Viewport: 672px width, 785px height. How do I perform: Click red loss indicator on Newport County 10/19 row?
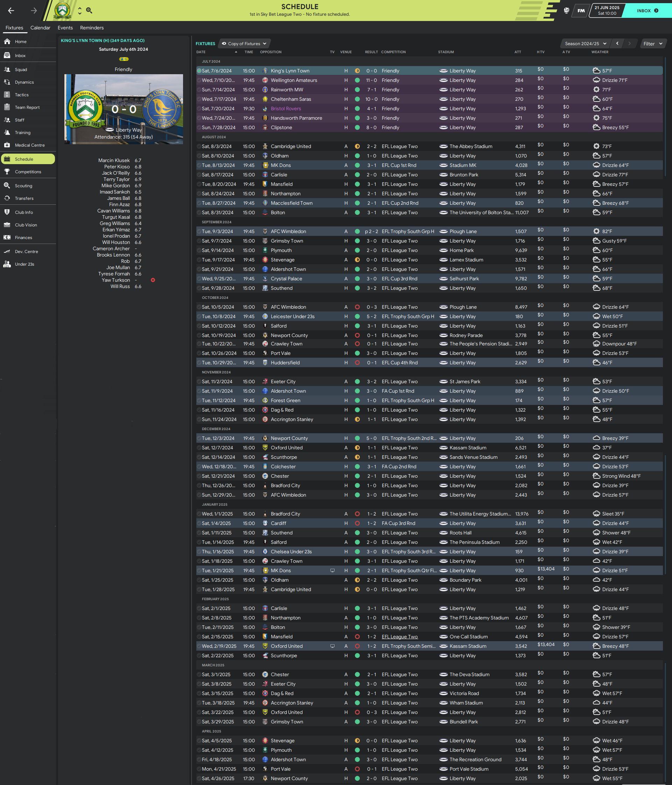pyautogui.click(x=357, y=335)
